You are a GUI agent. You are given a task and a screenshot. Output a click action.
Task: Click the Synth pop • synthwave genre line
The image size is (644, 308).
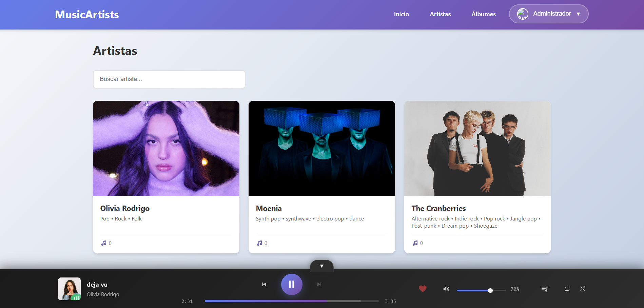coord(310,219)
